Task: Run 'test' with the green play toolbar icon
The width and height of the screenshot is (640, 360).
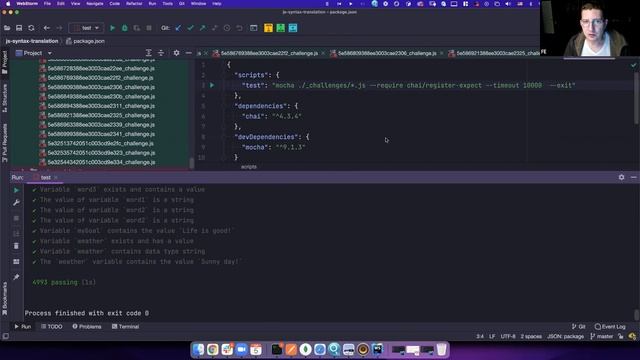Action: (x=112, y=28)
